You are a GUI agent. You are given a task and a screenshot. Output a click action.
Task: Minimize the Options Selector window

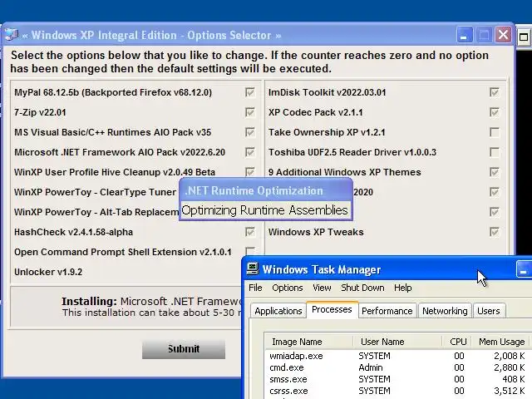coord(464,35)
